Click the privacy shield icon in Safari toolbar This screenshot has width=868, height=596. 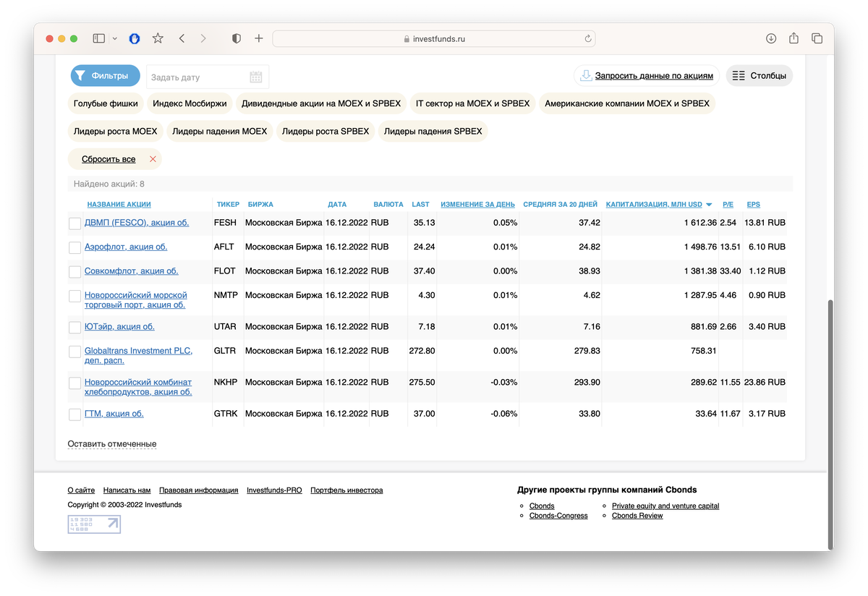point(236,38)
